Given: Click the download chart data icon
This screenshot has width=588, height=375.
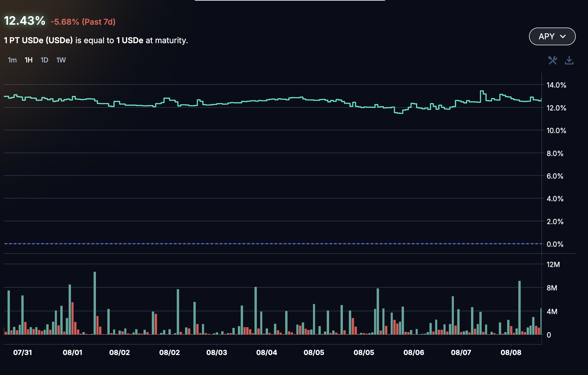Looking at the screenshot, I should click(x=569, y=60).
